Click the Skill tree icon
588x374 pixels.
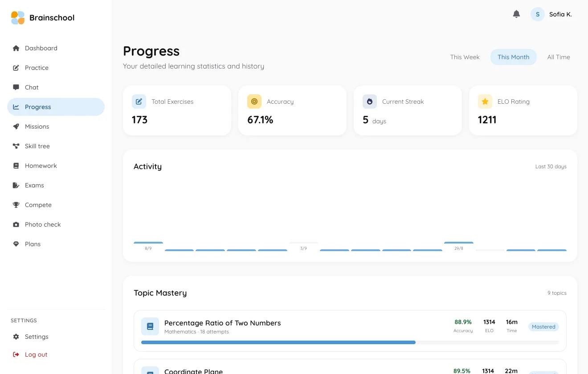coord(16,146)
